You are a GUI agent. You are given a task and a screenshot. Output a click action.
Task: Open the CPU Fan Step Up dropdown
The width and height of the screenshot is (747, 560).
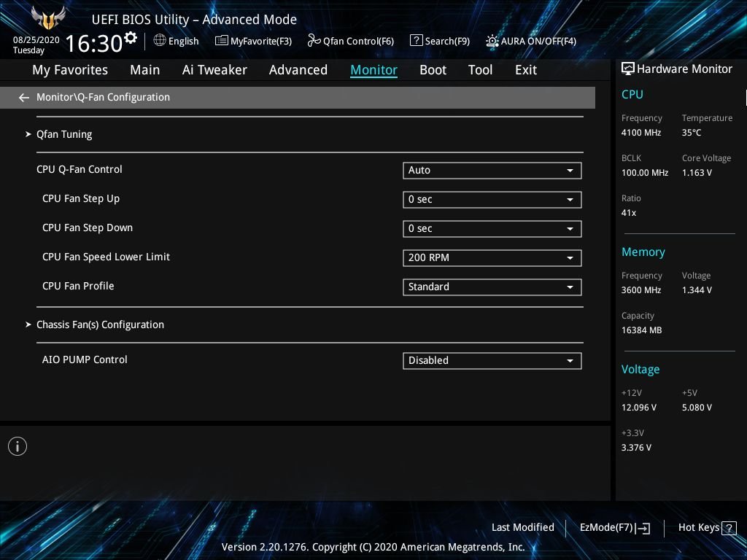(x=492, y=200)
